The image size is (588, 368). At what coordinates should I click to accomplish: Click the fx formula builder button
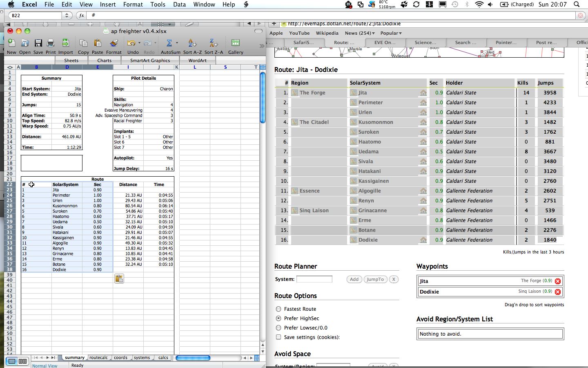(82, 16)
